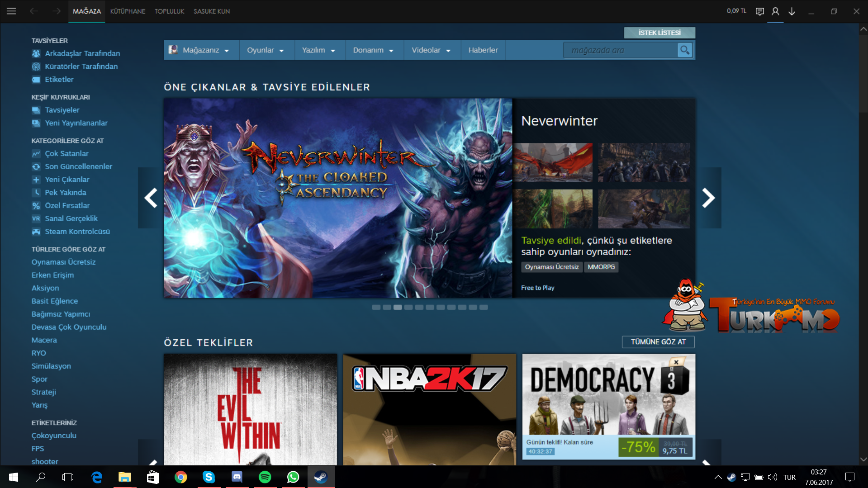Open the MMORPG tag
868x488 pixels.
click(x=601, y=267)
